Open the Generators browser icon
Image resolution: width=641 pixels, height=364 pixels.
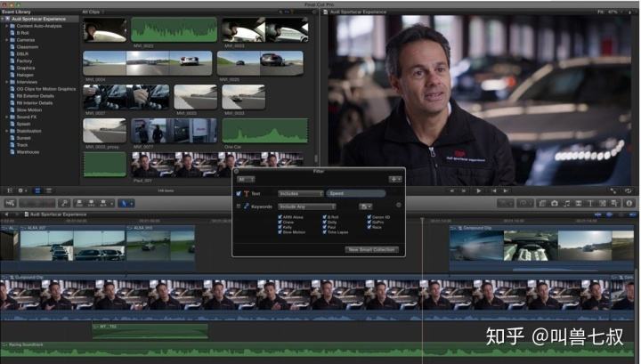pyautogui.click(x=602, y=204)
